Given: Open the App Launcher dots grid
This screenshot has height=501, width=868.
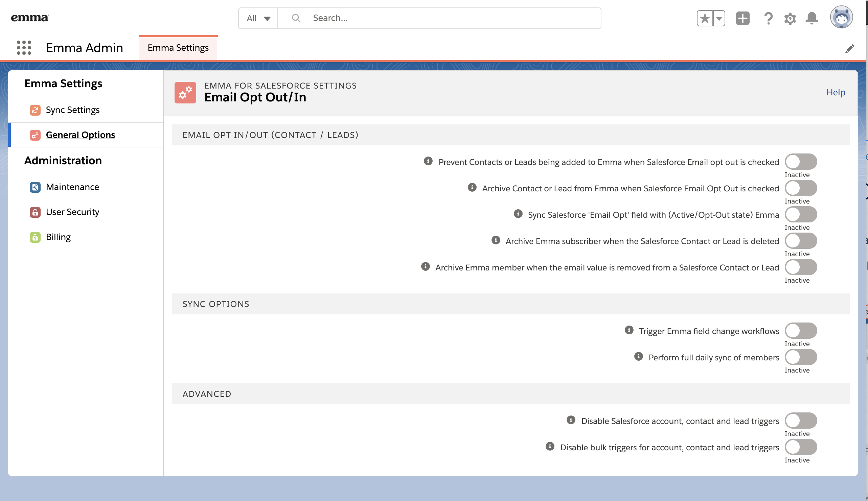Looking at the screenshot, I should tap(24, 47).
